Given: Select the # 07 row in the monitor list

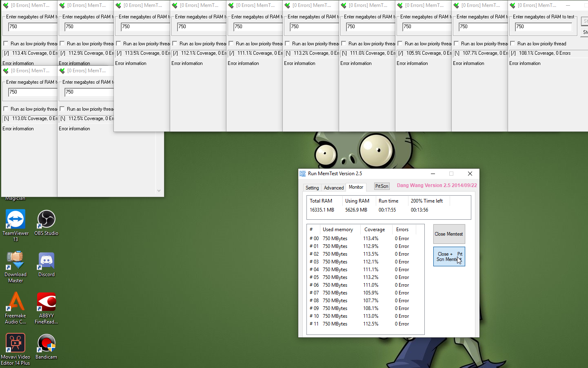Looking at the screenshot, I should [x=365, y=293].
